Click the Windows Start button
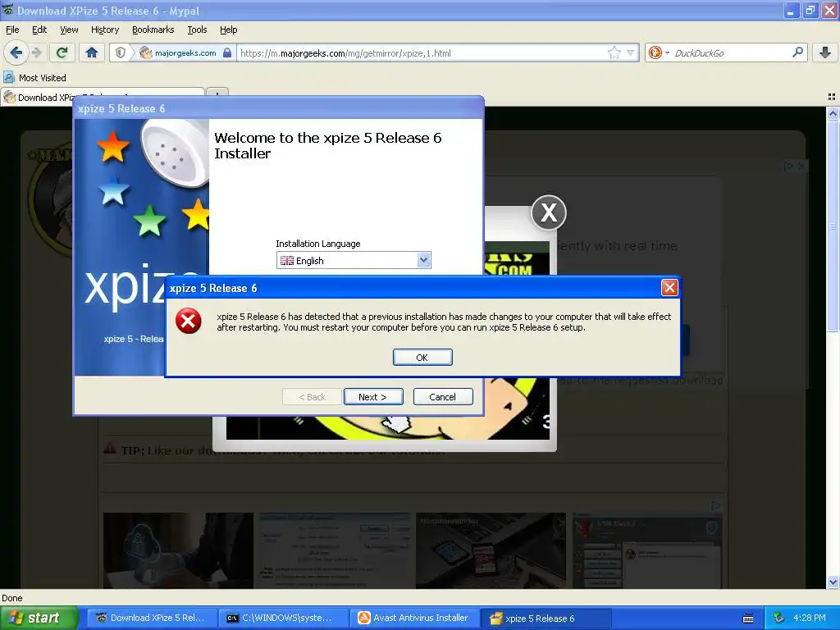This screenshot has width=840, height=630. pyautogui.click(x=39, y=618)
